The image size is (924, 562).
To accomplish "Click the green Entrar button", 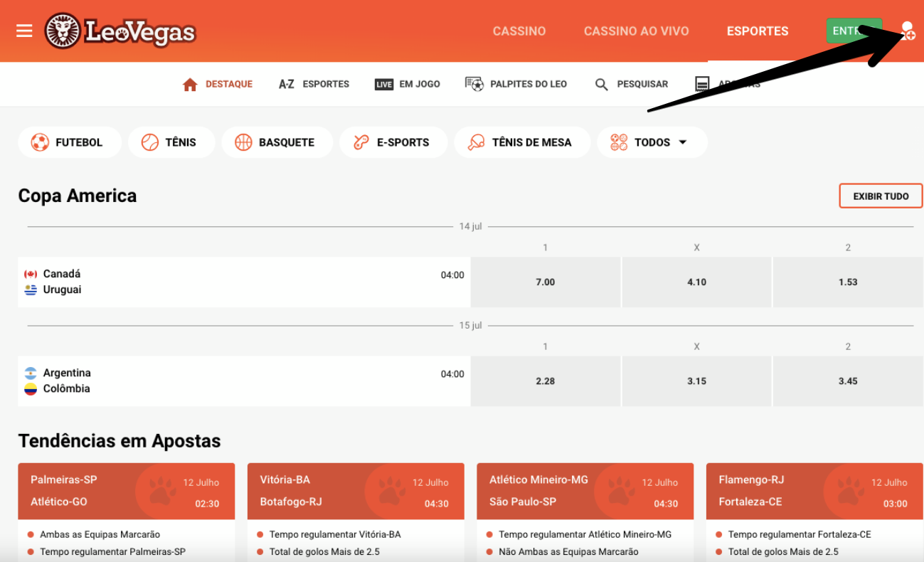I will click(x=854, y=31).
